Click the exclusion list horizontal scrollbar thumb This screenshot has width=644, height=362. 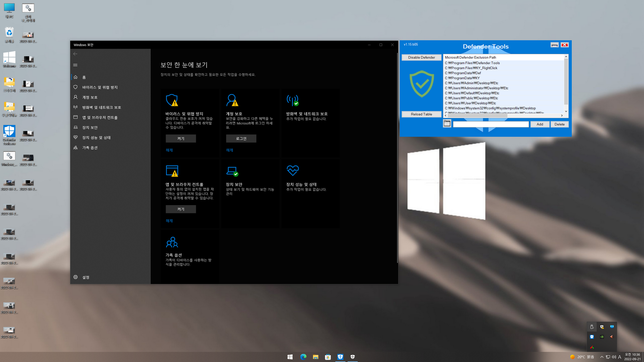click(478, 116)
